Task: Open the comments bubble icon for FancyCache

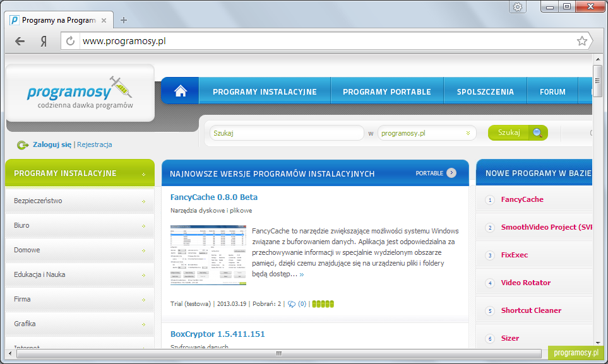Action: 292,304
